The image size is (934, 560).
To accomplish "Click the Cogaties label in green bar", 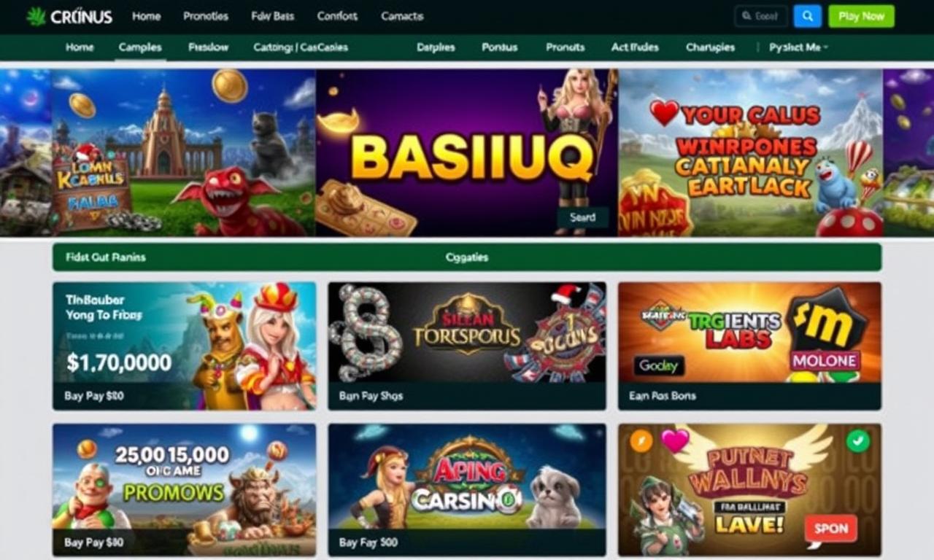I will 467,257.
